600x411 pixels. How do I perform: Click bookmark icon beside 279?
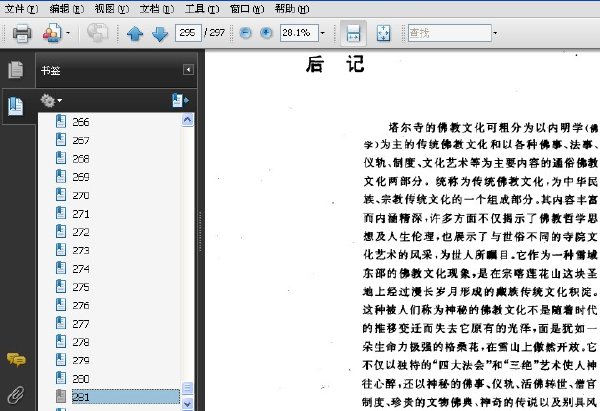pos(61,360)
